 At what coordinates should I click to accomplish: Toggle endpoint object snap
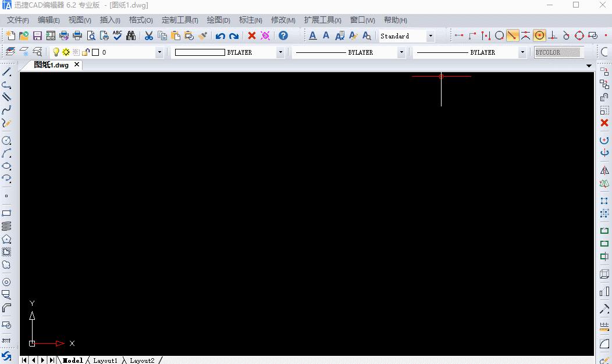pyautogui.click(x=459, y=36)
